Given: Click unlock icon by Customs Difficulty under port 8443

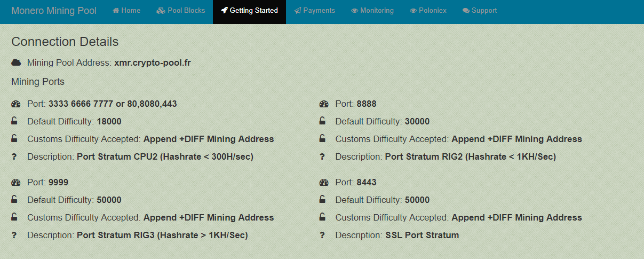Looking at the screenshot, I should [x=322, y=217].
